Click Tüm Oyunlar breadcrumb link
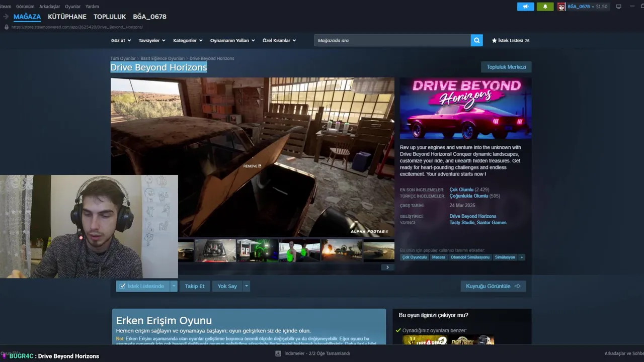The image size is (644, 362). [x=123, y=58]
